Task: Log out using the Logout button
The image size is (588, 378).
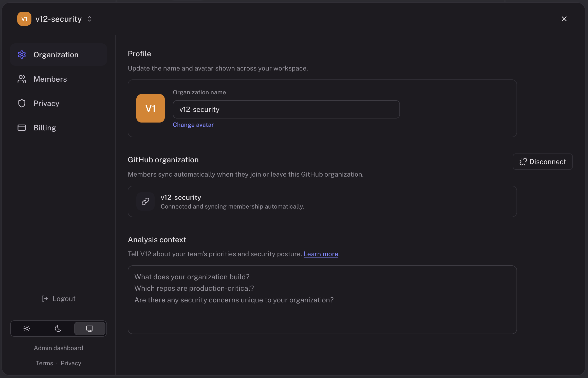Action: tap(59, 299)
